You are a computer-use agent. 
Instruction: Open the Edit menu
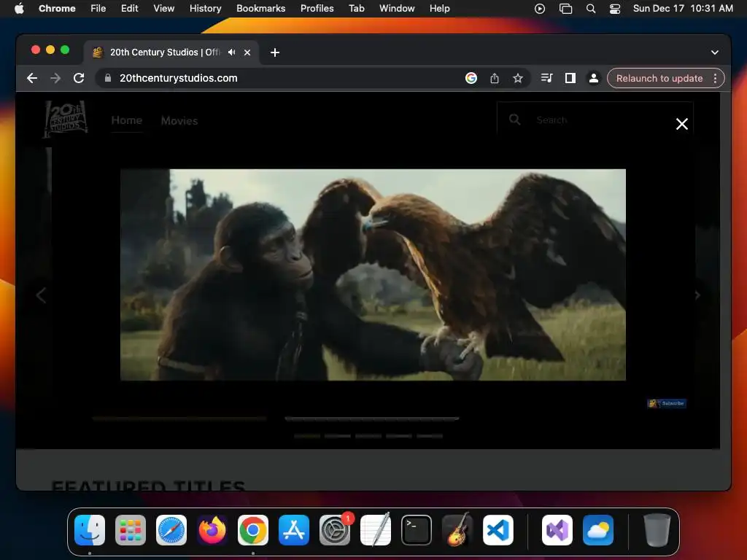129,9
